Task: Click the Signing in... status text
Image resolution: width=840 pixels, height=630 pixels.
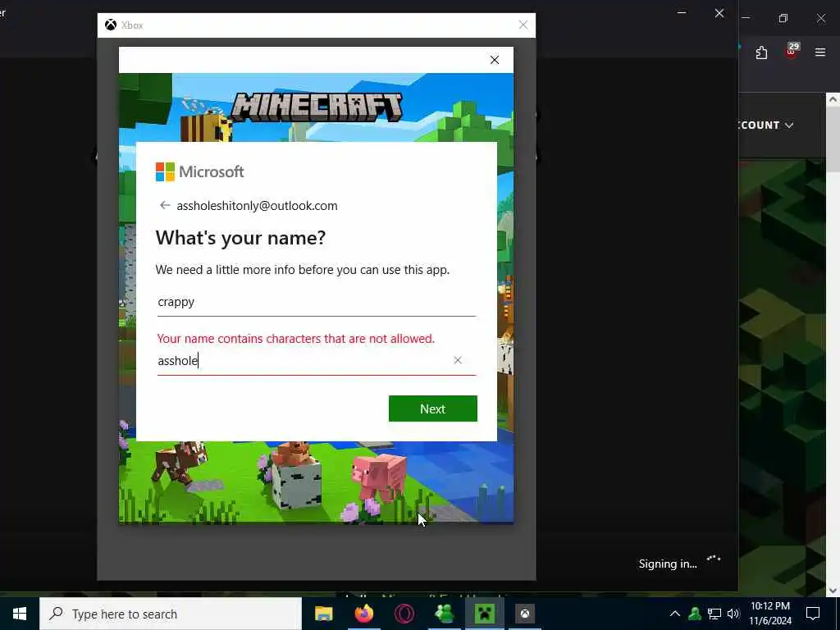Action: pyautogui.click(x=668, y=564)
